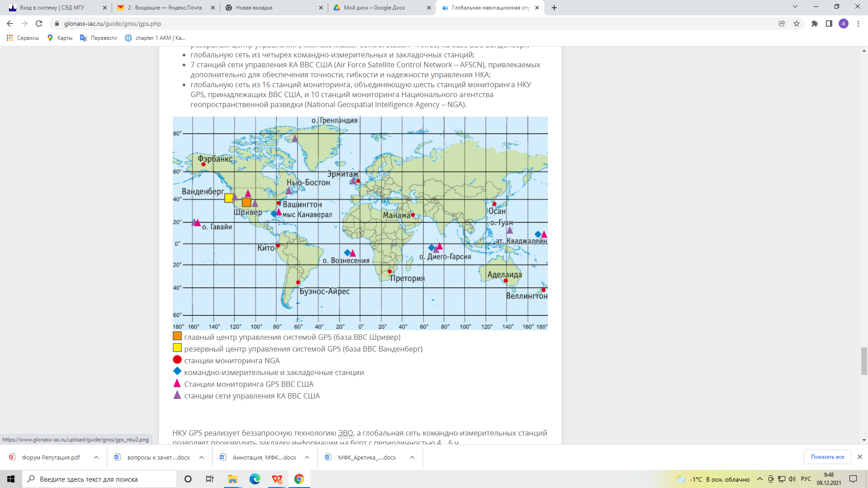This screenshot has height=488, width=868.
Task: Go forward to the next page
Action: point(24,23)
